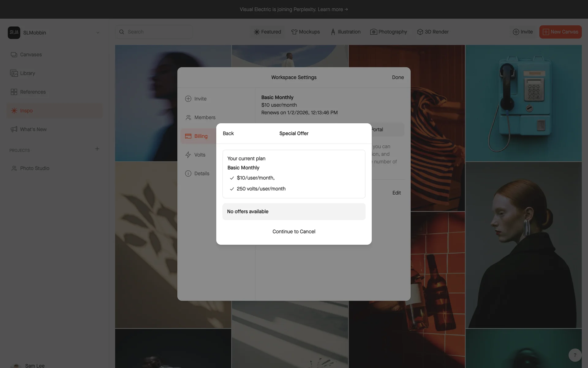This screenshot has height=368, width=588.
Task: Select the Inspo starburst icon
Action: [x=14, y=111]
